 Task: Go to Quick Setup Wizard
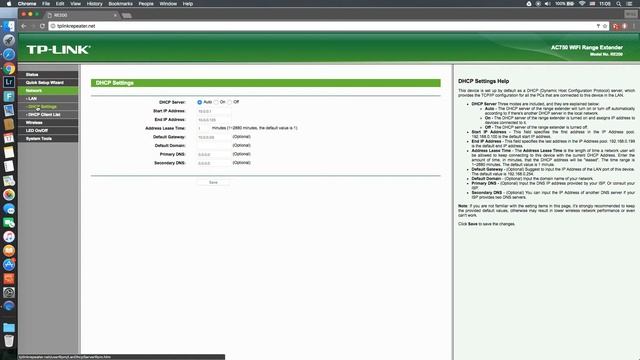coord(48,82)
